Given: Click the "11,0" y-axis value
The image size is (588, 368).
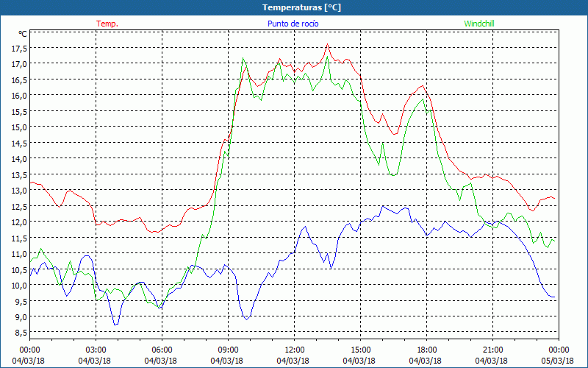Looking at the screenshot, I should [x=19, y=253].
